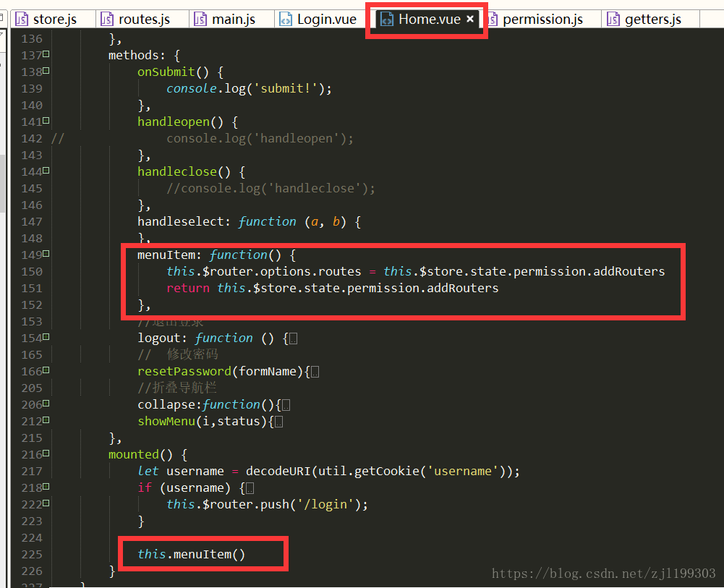Collapse menuItem fold marker at line 149
The height and width of the screenshot is (588, 724).
pos(46,254)
